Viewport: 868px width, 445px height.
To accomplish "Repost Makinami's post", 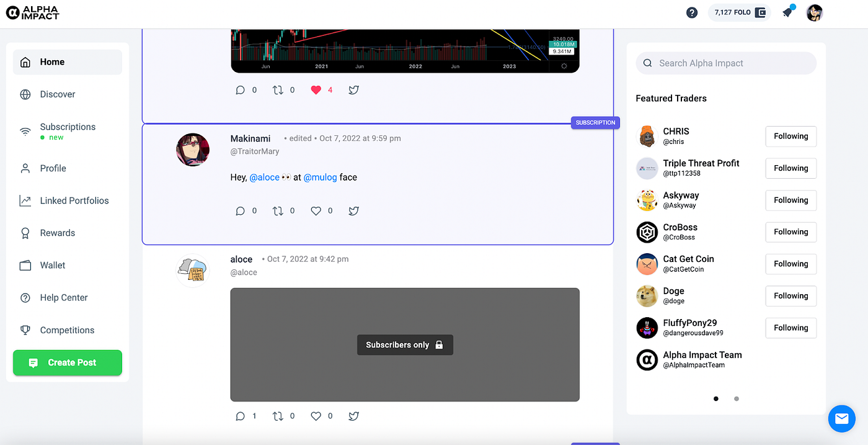I will coord(278,211).
